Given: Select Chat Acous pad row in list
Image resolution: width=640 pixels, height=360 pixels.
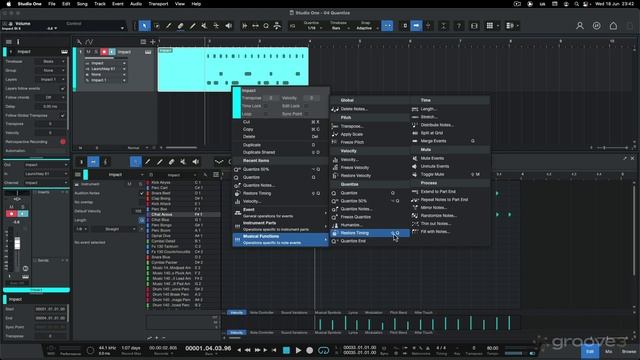Looking at the screenshot, I should pyautogui.click(x=183, y=214).
